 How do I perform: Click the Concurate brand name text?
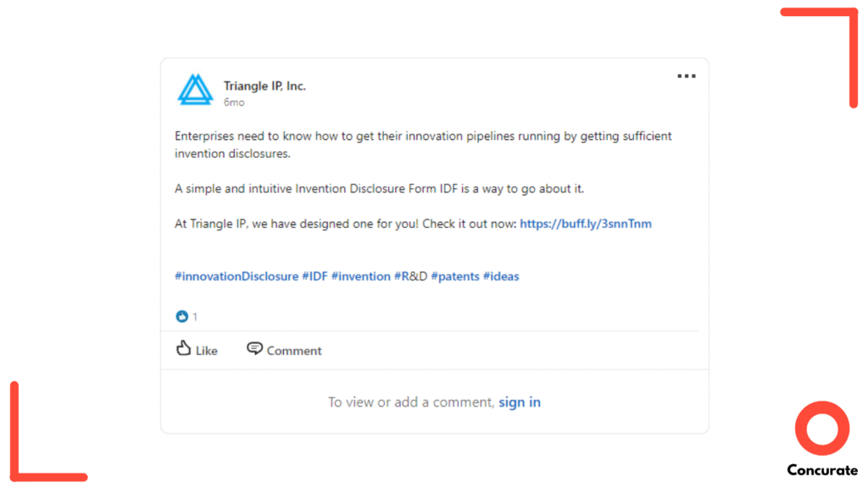tap(821, 470)
